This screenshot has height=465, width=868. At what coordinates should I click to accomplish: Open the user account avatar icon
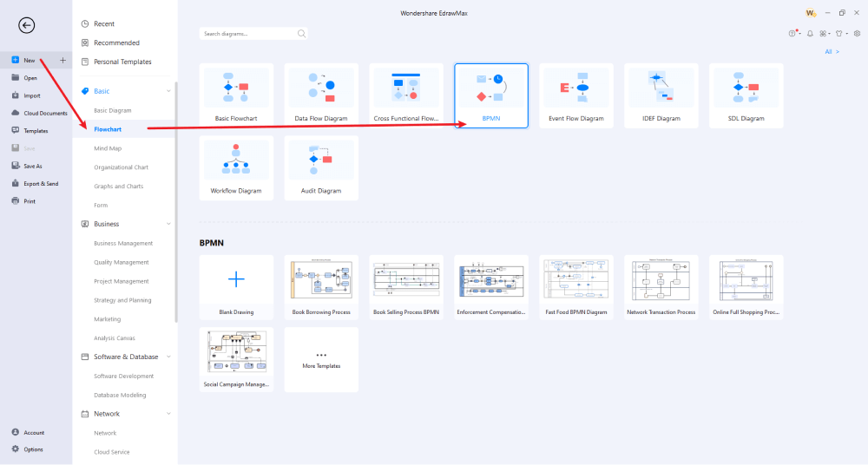pos(811,13)
